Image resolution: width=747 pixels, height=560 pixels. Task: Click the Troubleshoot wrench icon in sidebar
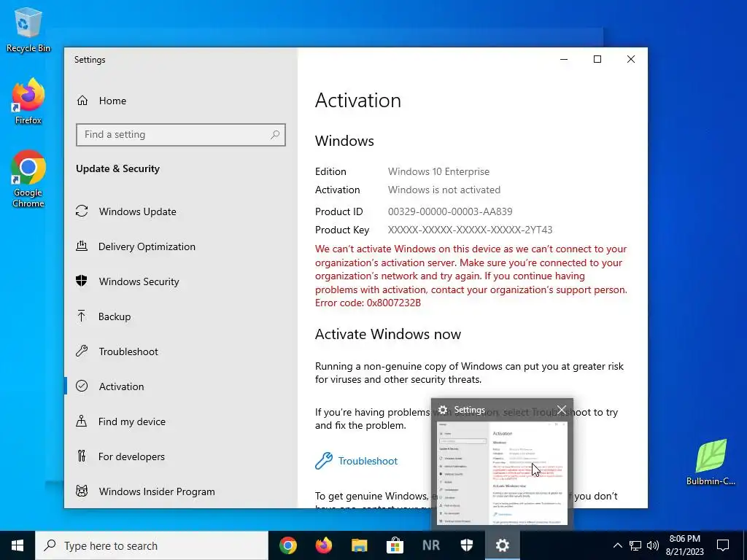tap(82, 351)
